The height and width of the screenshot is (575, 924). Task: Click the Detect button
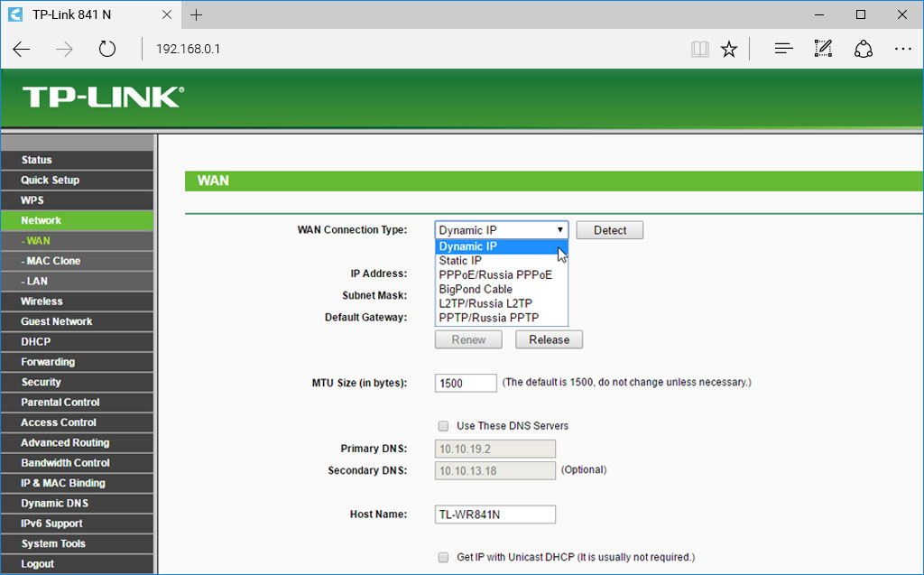609,230
